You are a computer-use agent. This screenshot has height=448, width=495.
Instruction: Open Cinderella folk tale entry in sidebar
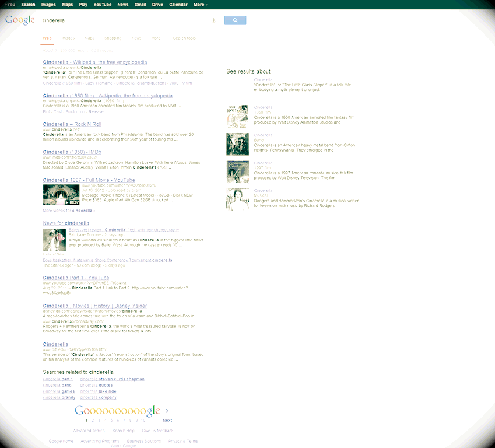click(263, 80)
